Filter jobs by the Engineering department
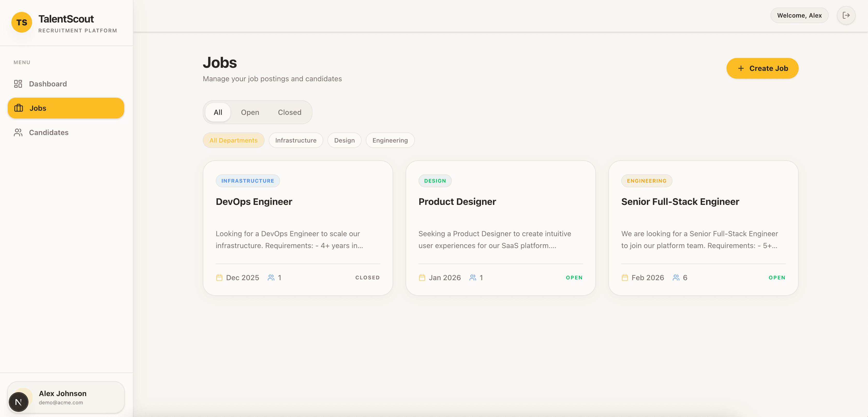The height and width of the screenshot is (417, 868). coord(390,140)
